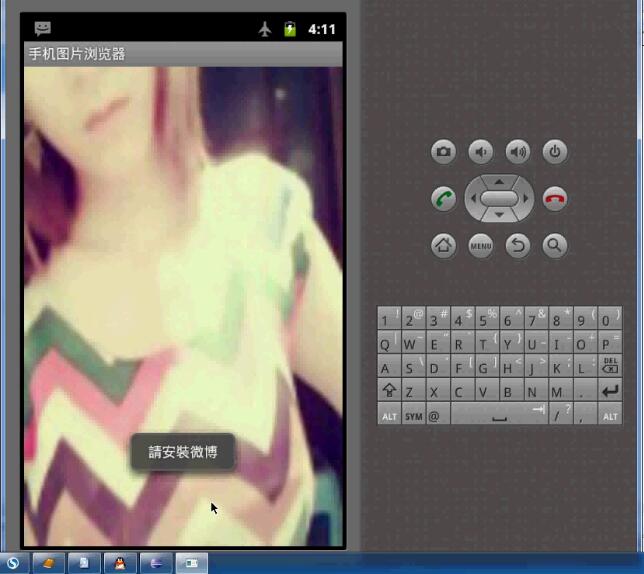Click the comma key on keyboard
The image size is (644, 574).
585,413
